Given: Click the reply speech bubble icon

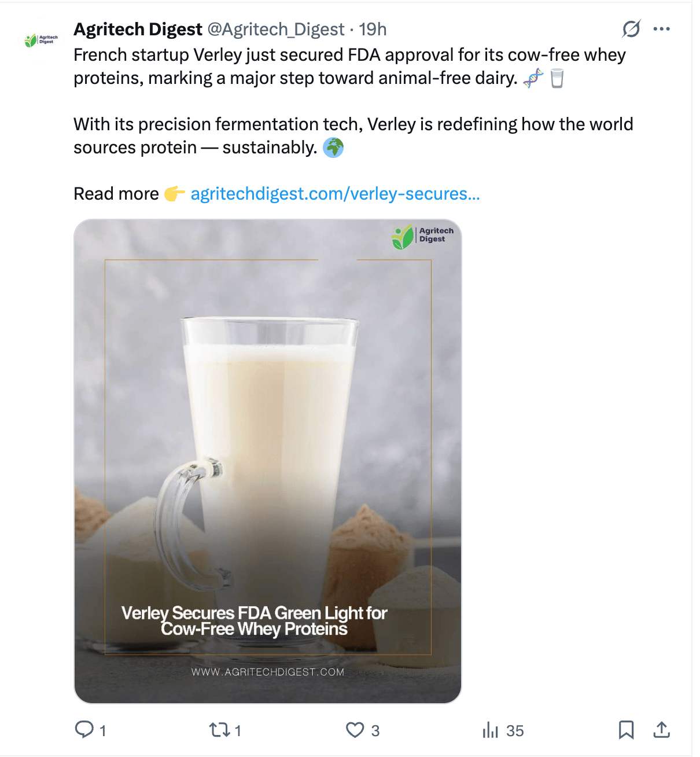Looking at the screenshot, I should [x=84, y=730].
